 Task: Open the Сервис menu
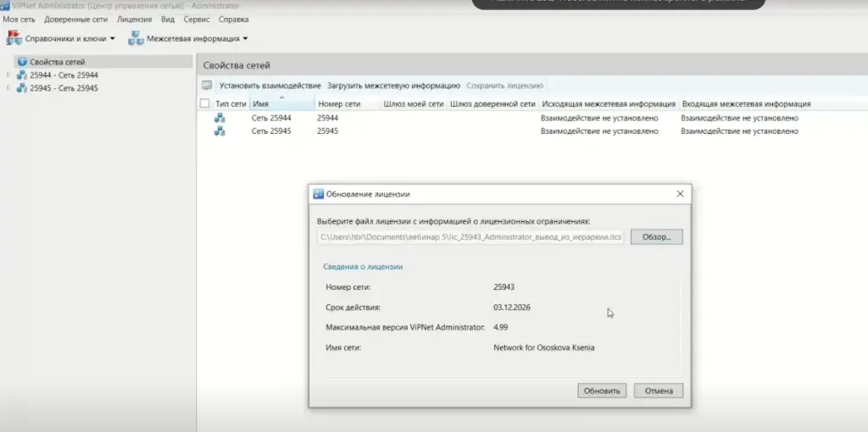197,19
